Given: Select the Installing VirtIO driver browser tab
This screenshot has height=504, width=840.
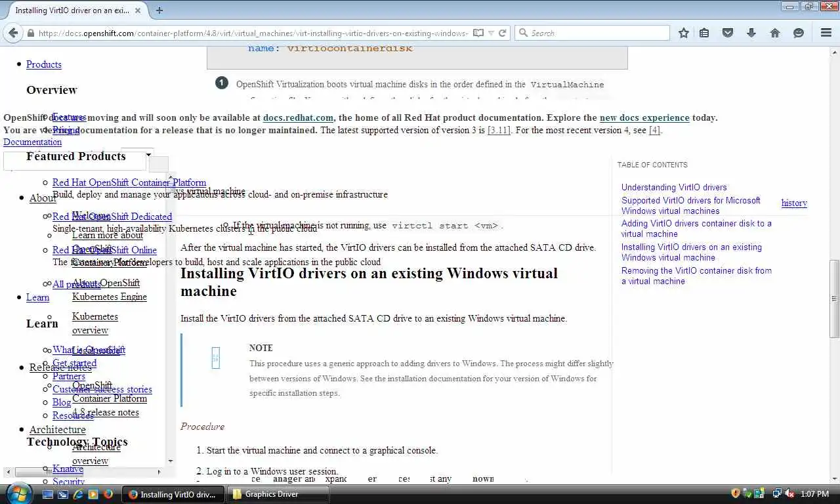Looking at the screenshot, I should click(x=72, y=10).
